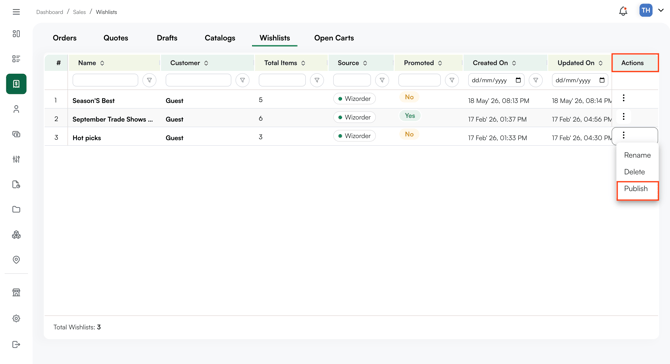Viewport: 670px width, 364px height.
Task: Sort by Customer column header
Action: point(189,63)
